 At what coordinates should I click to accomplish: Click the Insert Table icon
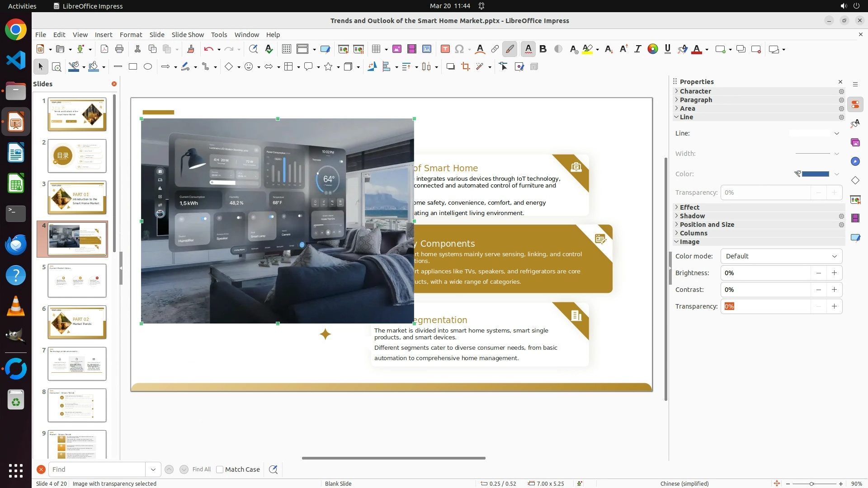pyautogui.click(x=376, y=49)
